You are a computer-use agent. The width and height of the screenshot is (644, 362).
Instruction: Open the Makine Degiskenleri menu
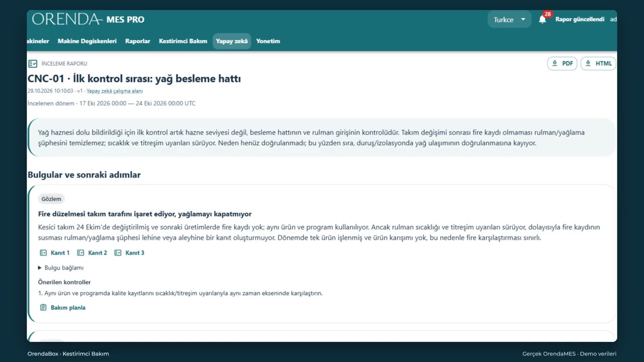[87, 41]
